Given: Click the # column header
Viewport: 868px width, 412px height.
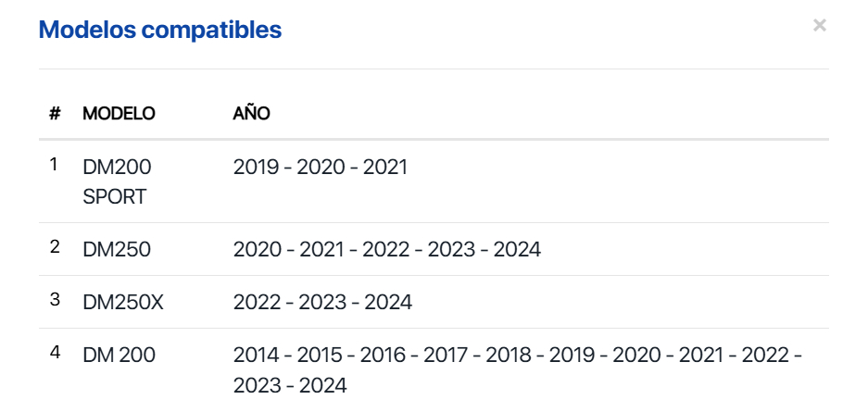Looking at the screenshot, I should point(55,113).
